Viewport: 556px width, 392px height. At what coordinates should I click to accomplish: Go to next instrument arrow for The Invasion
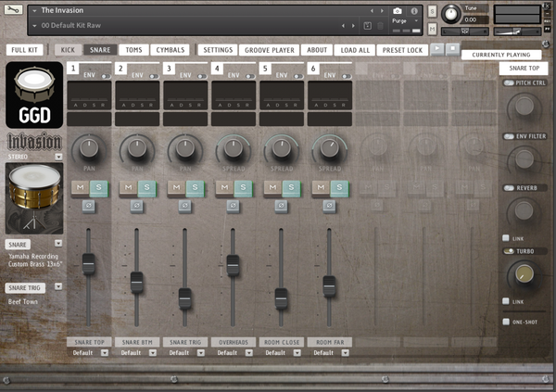click(382, 11)
